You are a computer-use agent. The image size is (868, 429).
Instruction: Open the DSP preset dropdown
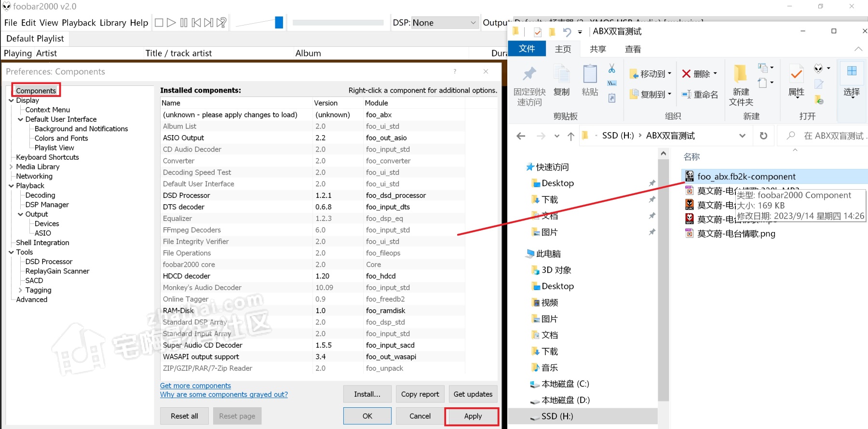pos(446,23)
